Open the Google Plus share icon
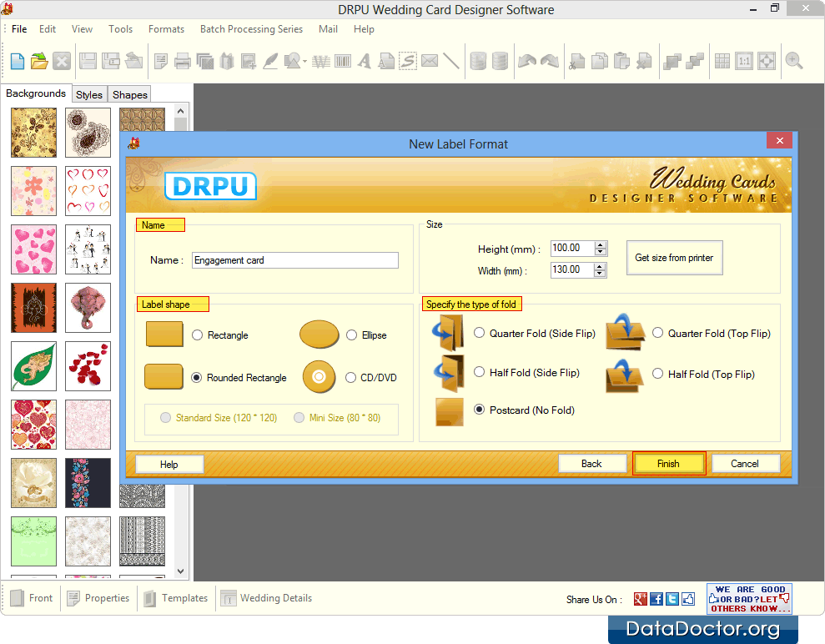The image size is (825, 644). point(641,599)
